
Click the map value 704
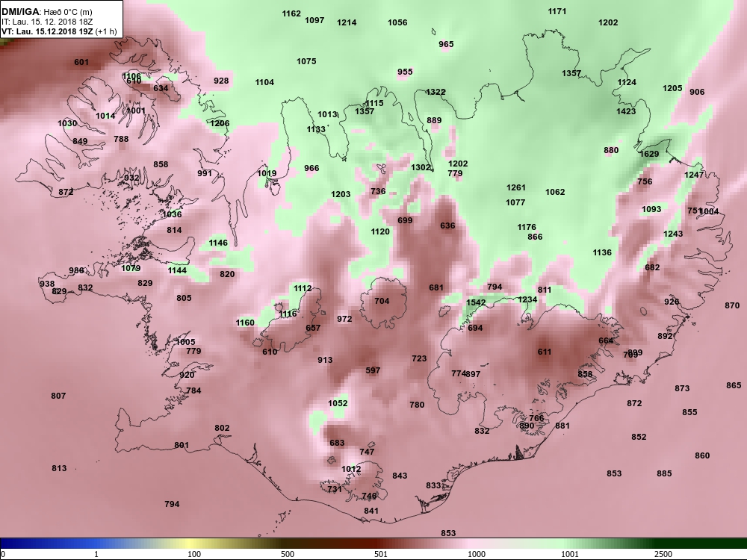[382, 301]
